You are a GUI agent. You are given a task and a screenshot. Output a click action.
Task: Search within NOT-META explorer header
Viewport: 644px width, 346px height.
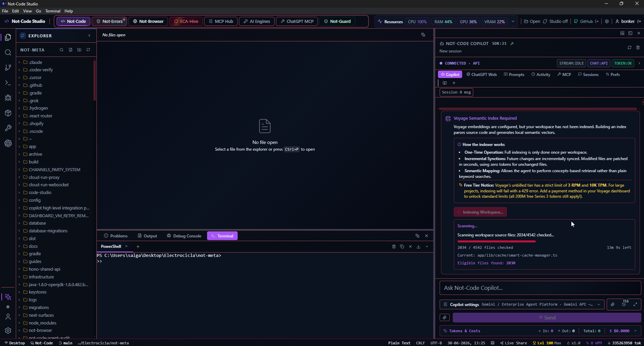point(62,50)
